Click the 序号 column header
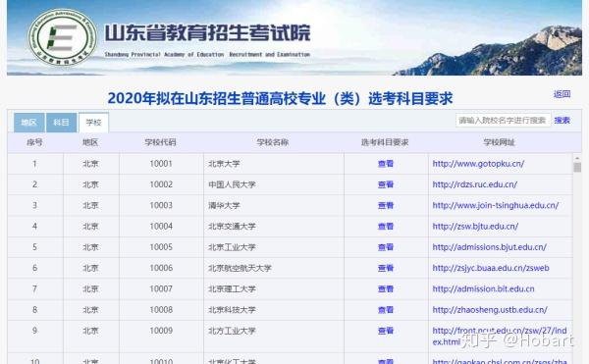The image size is (589, 364). coord(34,142)
